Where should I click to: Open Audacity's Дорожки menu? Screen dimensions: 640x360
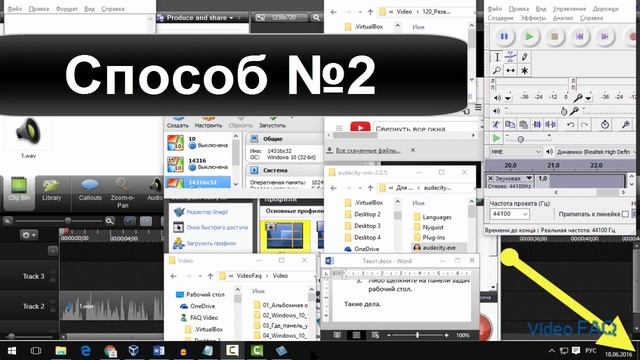605,9
